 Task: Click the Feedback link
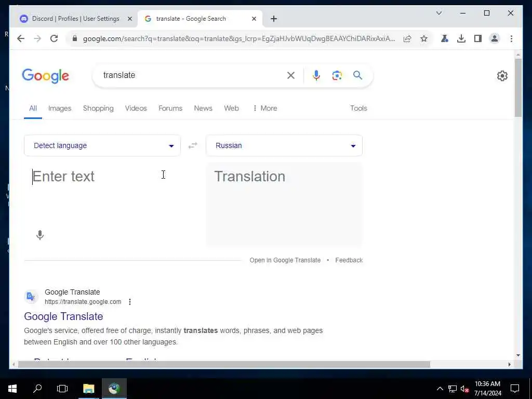point(349,260)
